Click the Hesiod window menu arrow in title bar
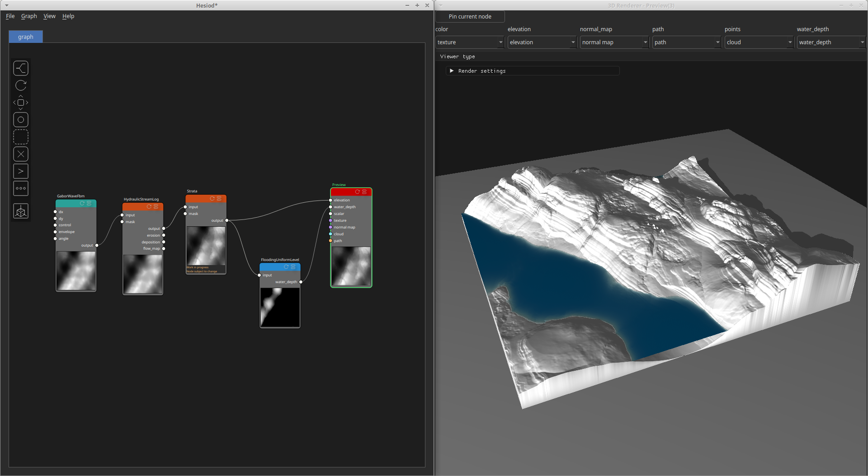Screen dimensions: 868x476 [x=7, y=5]
